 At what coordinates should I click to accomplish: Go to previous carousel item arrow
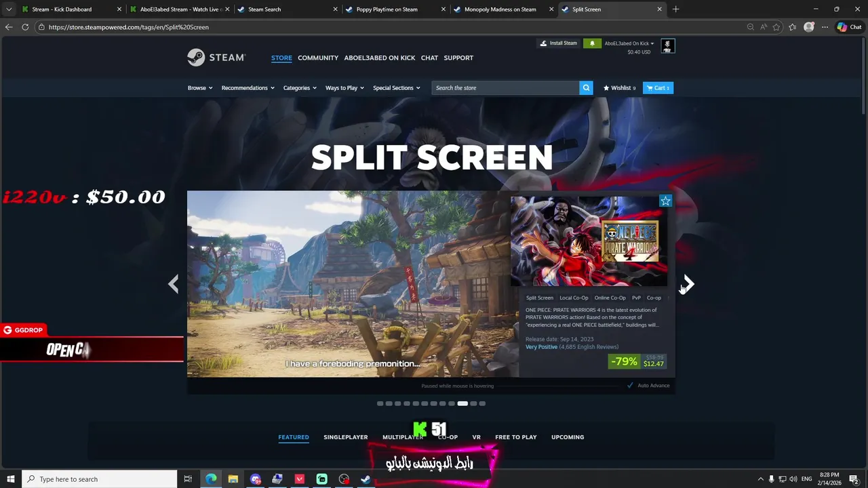click(174, 284)
